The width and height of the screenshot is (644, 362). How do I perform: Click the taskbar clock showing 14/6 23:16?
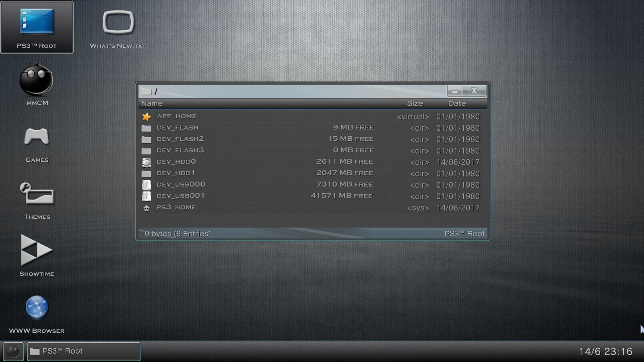click(606, 352)
